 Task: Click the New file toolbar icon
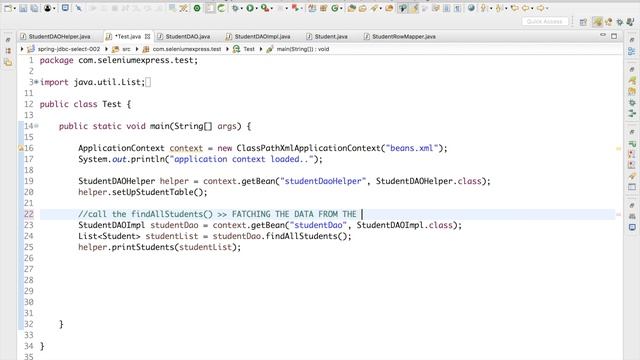coord(8,8)
